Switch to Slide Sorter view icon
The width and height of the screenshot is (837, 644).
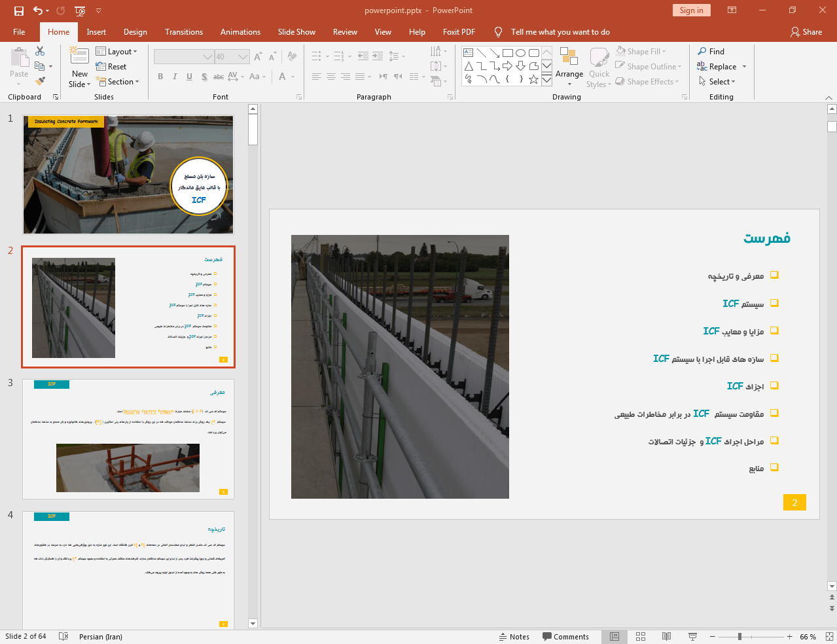point(641,637)
